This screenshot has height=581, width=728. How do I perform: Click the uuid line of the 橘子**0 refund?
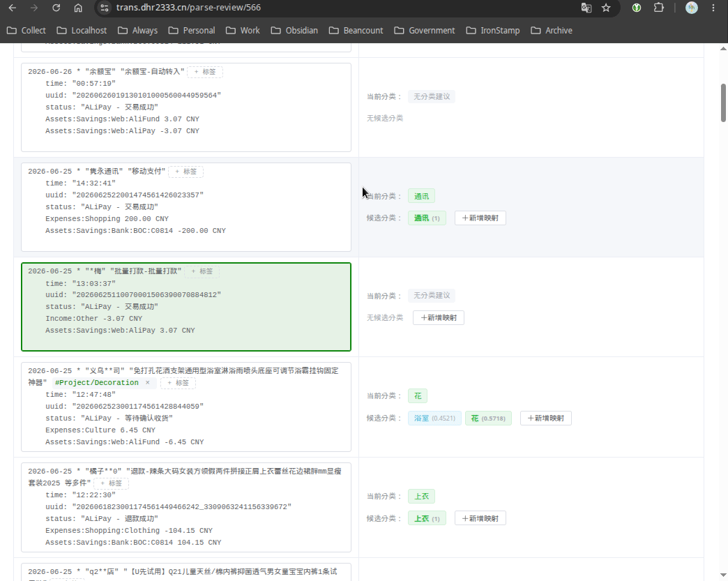168,506
